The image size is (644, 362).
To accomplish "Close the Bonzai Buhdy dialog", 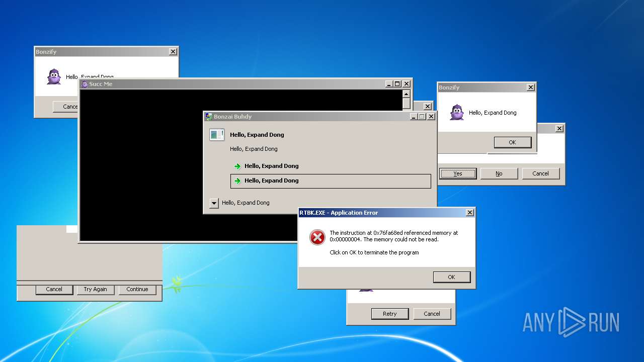I will [x=431, y=117].
